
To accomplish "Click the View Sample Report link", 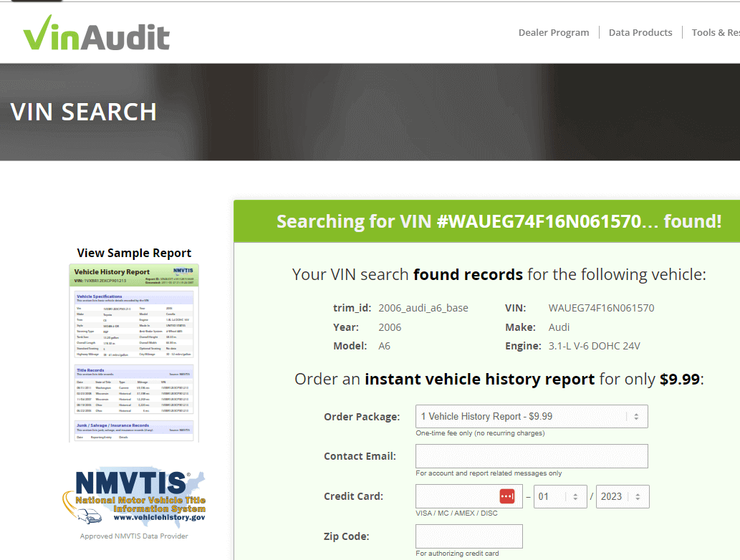I will pyautogui.click(x=134, y=253).
